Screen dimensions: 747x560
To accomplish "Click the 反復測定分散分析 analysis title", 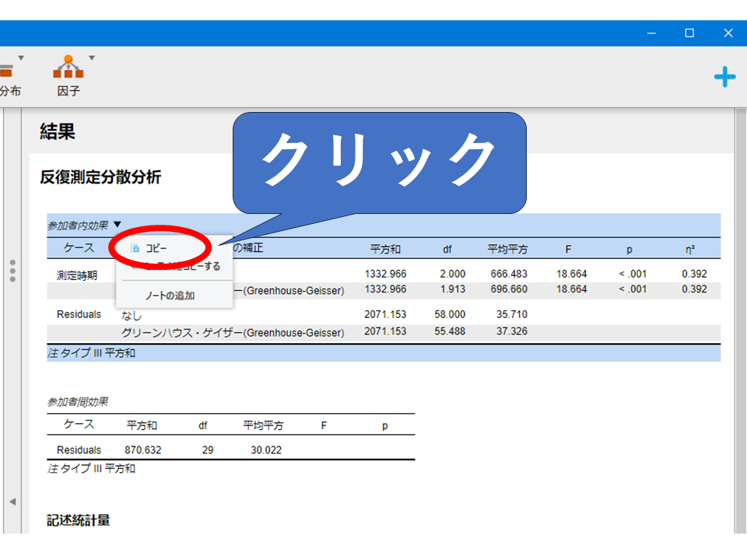I will pyautogui.click(x=100, y=177).
